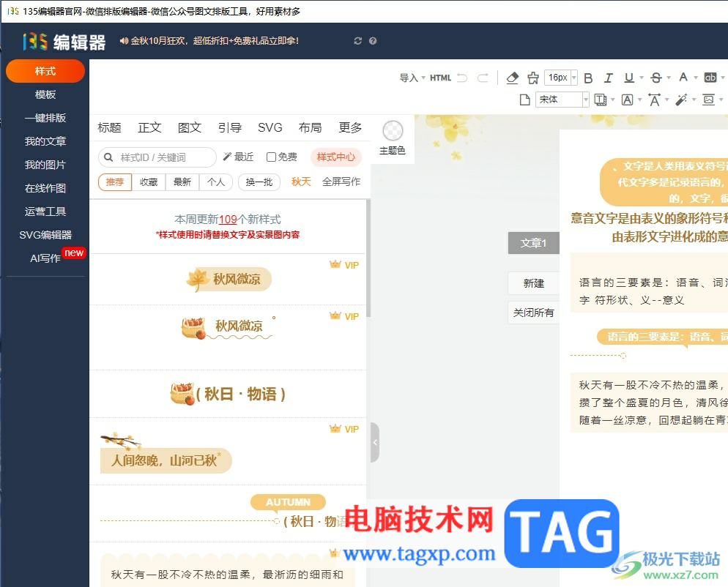Click the text background ab icon

click(x=710, y=78)
